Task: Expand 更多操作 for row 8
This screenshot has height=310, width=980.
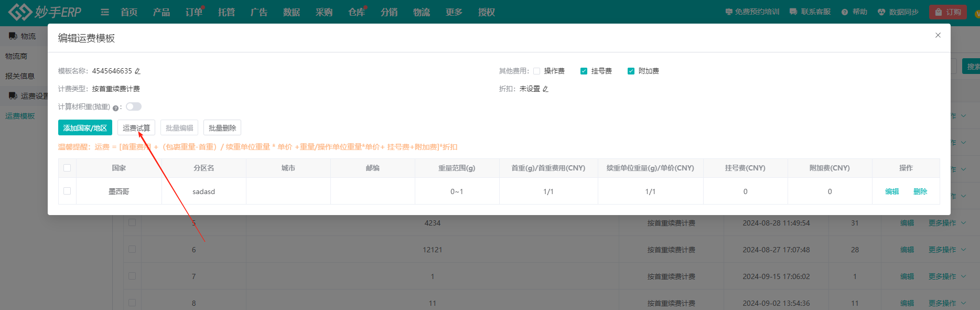Action: click(947, 303)
